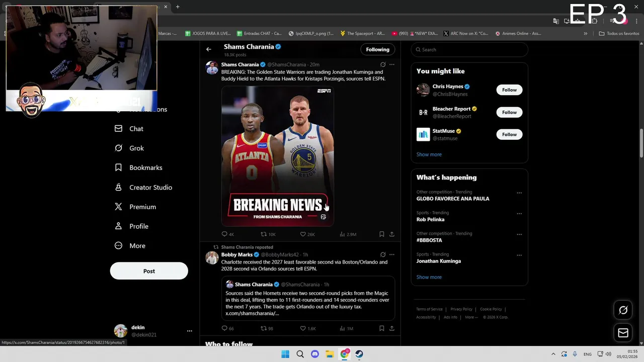
Task: Open the Chat envelope icon in sidebar
Action: (118, 129)
